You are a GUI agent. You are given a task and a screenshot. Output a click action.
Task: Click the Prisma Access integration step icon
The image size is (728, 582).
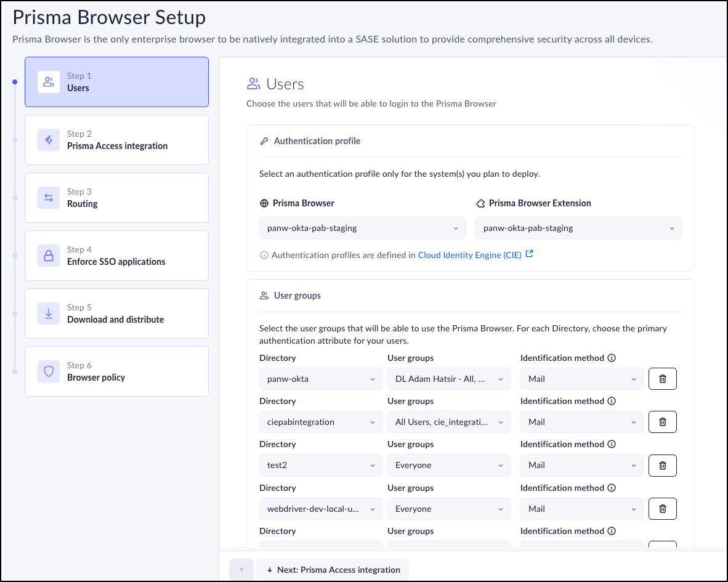pyautogui.click(x=49, y=140)
